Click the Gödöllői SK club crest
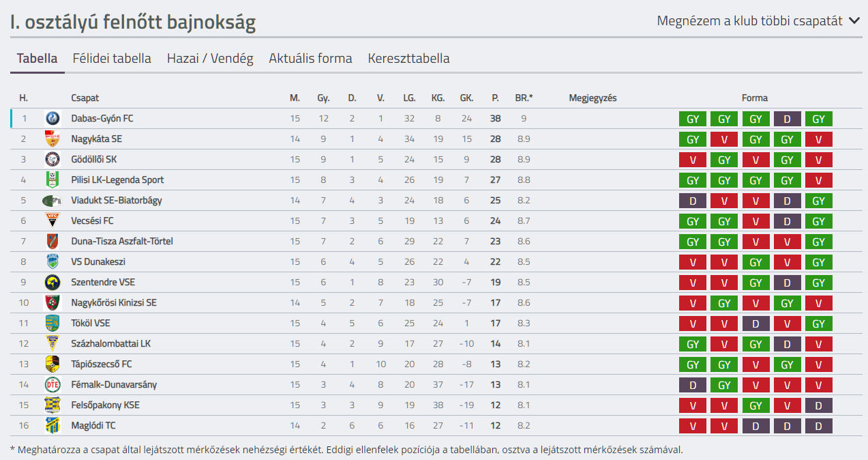The height and width of the screenshot is (460, 868). click(53, 159)
